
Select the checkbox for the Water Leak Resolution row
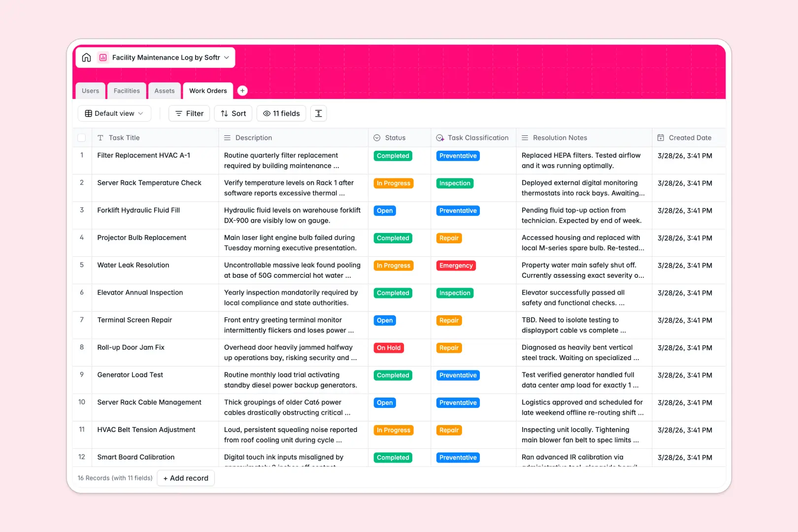(82, 265)
